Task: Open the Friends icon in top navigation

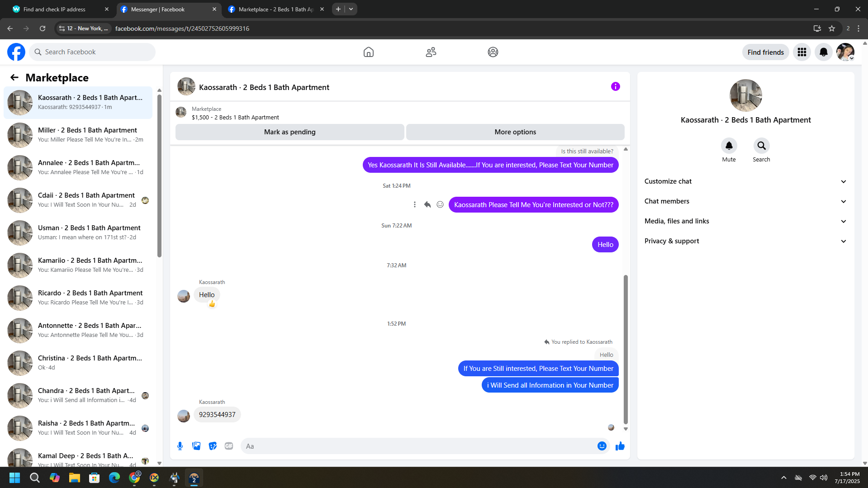Action: 431,52
